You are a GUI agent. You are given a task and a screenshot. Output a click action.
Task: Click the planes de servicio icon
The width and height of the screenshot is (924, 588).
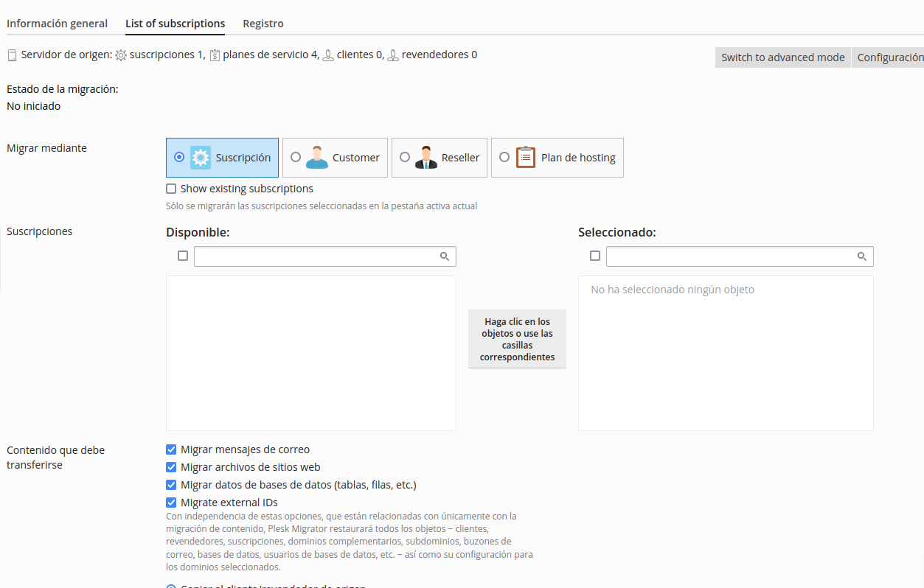point(215,55)
